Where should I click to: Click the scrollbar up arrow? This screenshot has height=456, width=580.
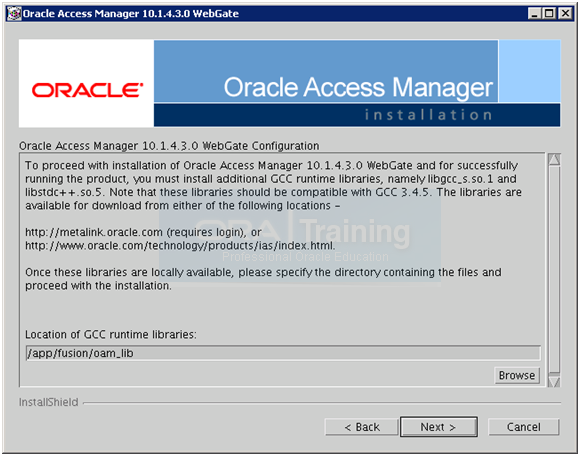click(554, 159)
